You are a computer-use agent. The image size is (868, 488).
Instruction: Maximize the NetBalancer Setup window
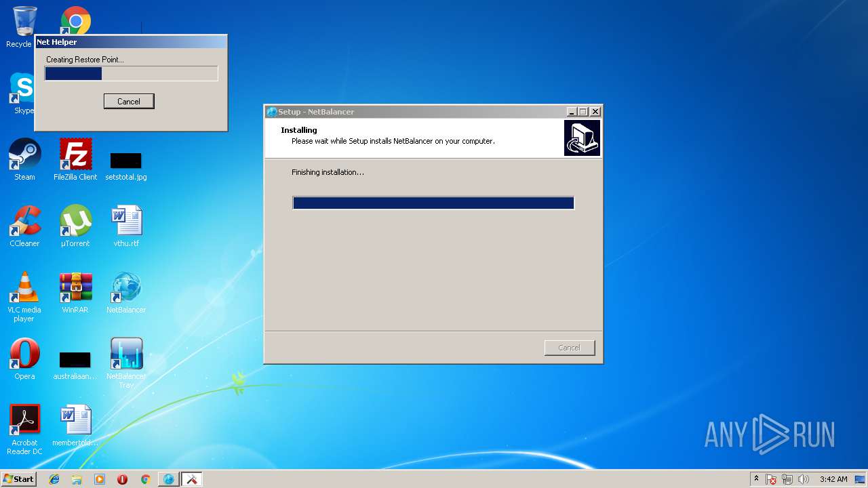[583, 112]
